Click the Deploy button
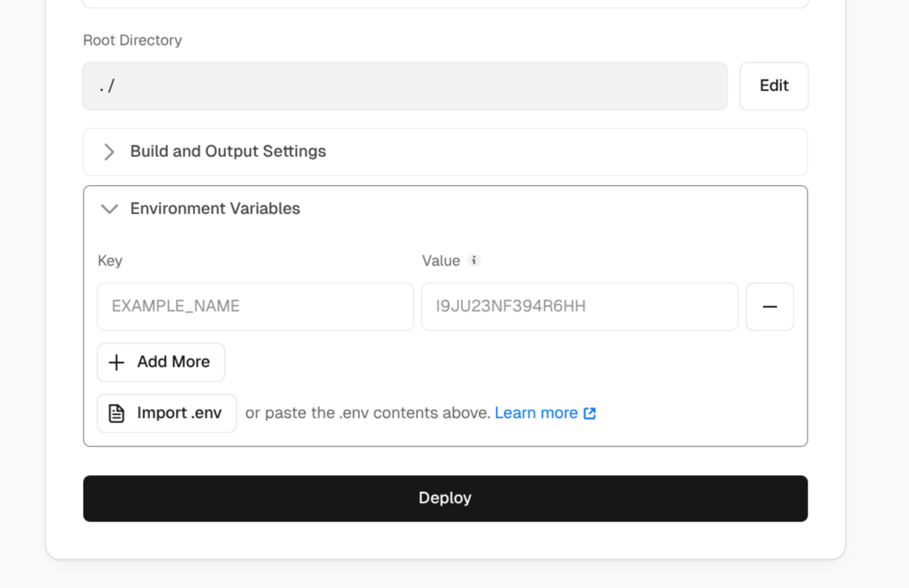The width and height of the screenshot is (909, 588). pyautogui.click(x=445, y=498)
